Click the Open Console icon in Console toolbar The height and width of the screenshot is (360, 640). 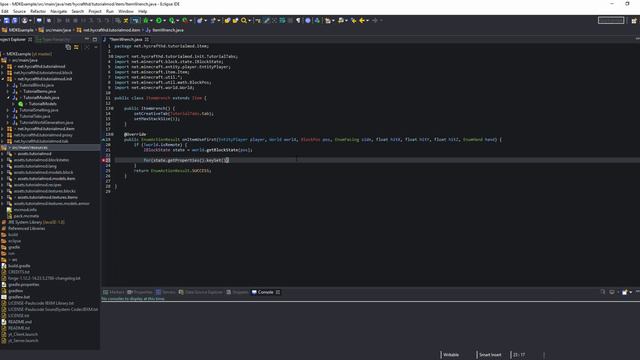coord(624,292)
